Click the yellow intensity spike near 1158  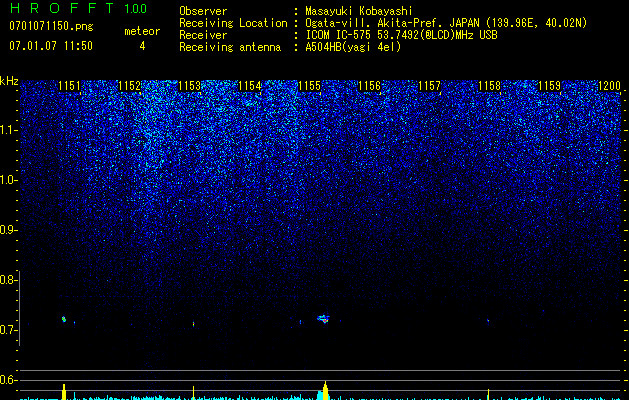[488, 394]
